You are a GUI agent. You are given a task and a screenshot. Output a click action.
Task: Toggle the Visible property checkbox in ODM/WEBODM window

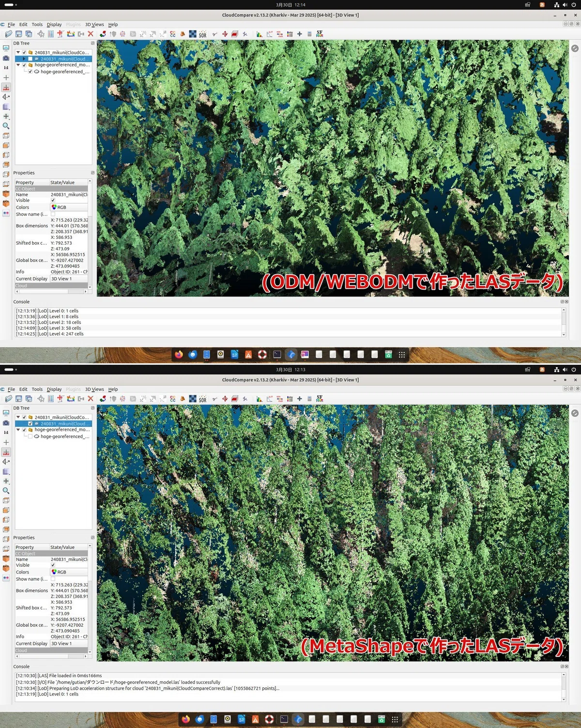[53, 201]
